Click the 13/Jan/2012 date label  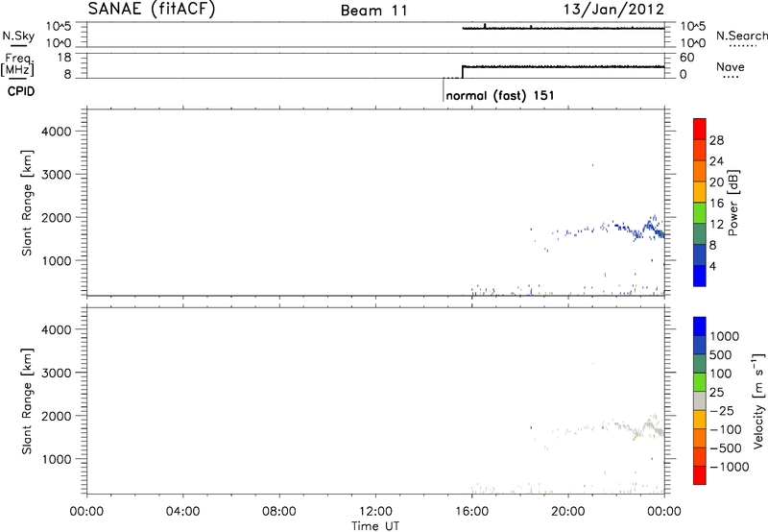tap(613, 10)
